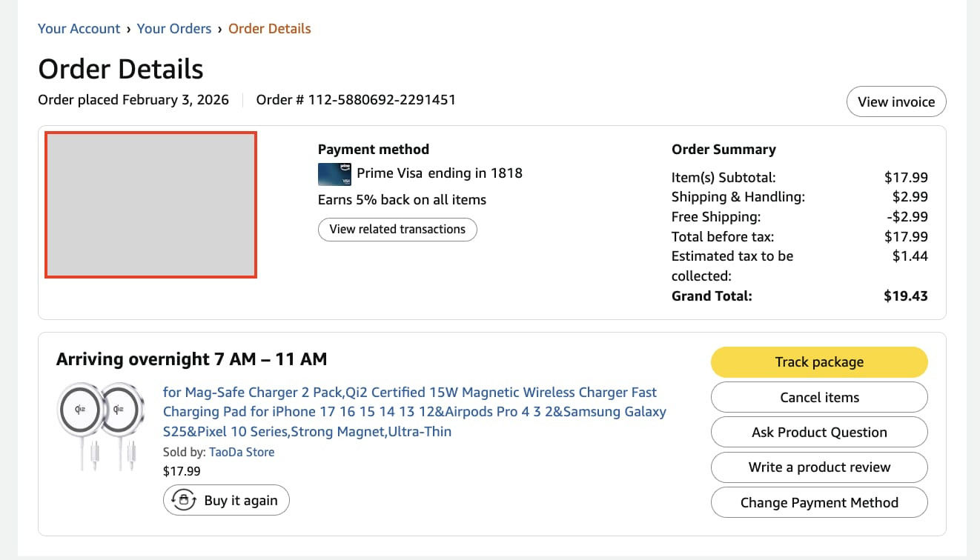Navigate to Your Orders breadcrumb

click(x=174, y=29)
